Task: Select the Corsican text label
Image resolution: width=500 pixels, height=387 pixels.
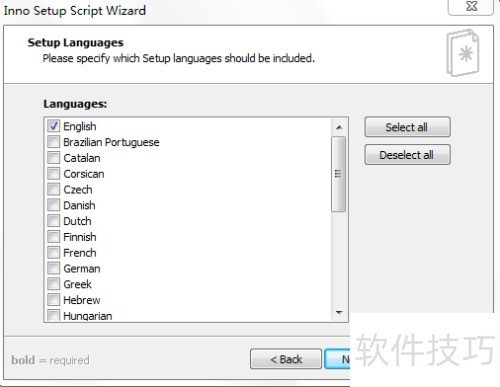Action: [x=84, y=174]
